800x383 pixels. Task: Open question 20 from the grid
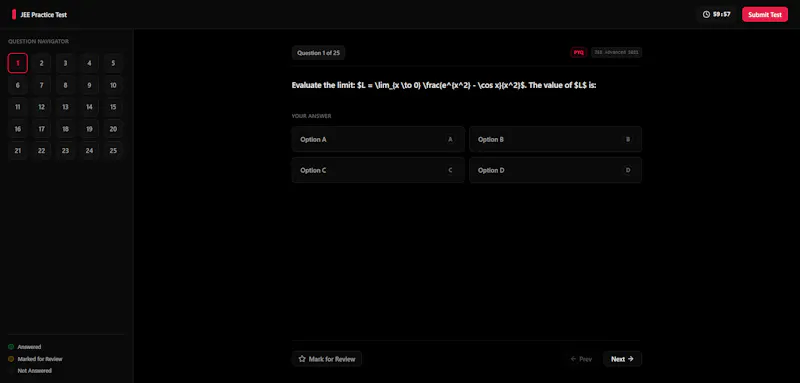(113, 129)
